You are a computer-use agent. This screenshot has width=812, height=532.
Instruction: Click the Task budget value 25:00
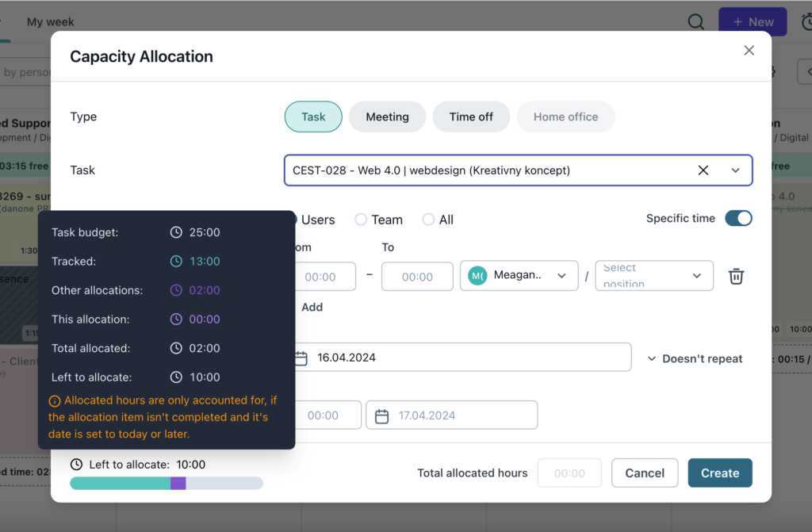pyautogui.click(x=205, y=232)
